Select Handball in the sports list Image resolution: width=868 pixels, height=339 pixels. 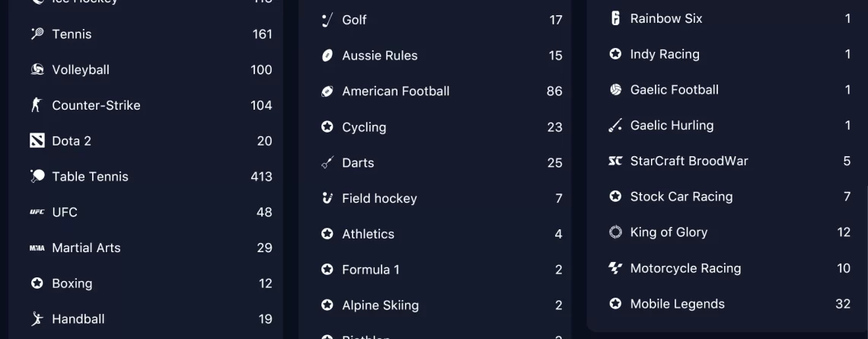(x=151, y=319)
